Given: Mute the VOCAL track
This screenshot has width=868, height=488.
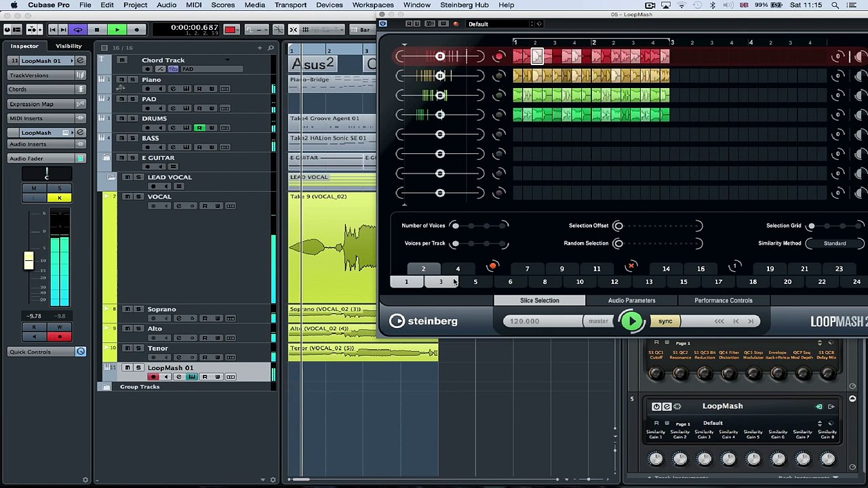Looking at the screenshot, I should click(x=127, y=197).
